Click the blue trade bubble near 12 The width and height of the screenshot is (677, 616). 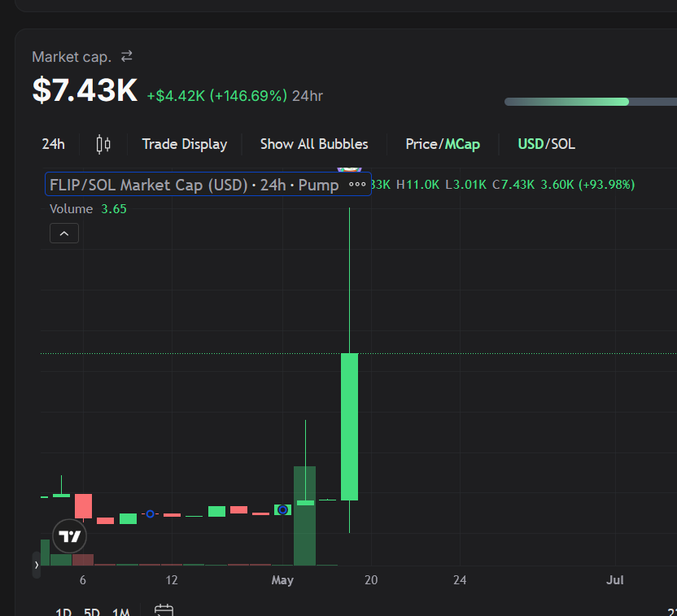(150, 513)
